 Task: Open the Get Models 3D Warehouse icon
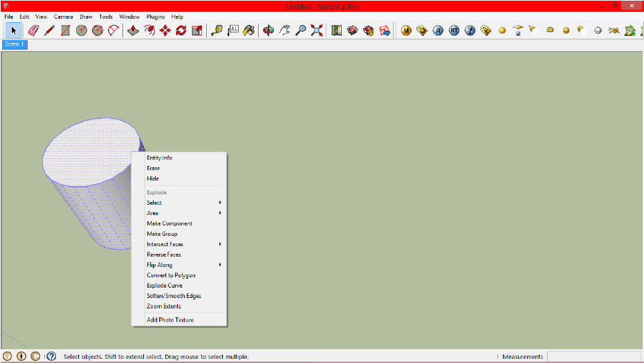pos(352,30)
